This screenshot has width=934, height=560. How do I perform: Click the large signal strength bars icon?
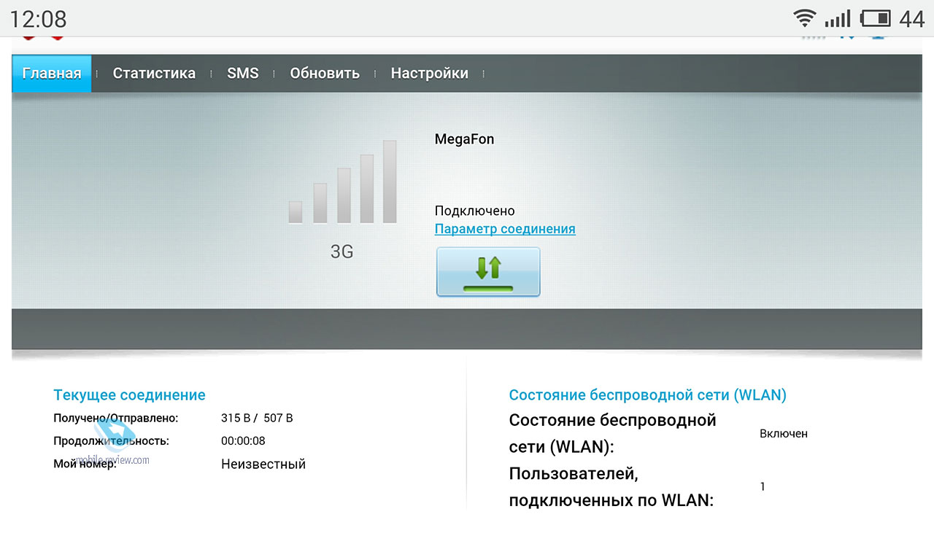pyautogui.click(x=342, y=183)
